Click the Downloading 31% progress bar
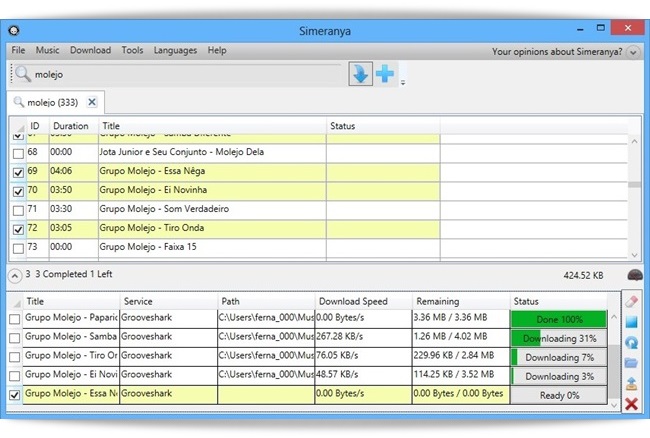The image size is (650, 438). (559, 339)
